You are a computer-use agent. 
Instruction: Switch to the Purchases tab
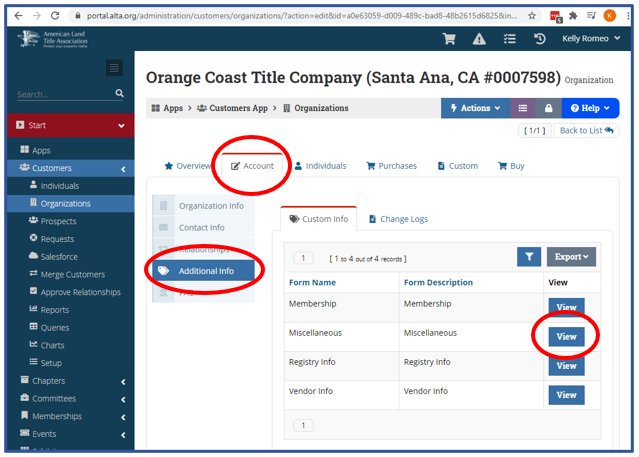tap(392, 166)
